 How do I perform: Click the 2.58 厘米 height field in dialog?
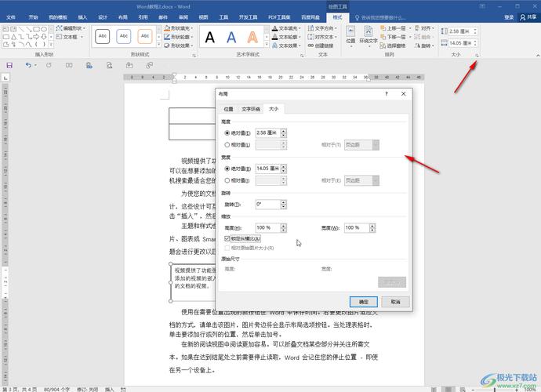pos(267,132)
